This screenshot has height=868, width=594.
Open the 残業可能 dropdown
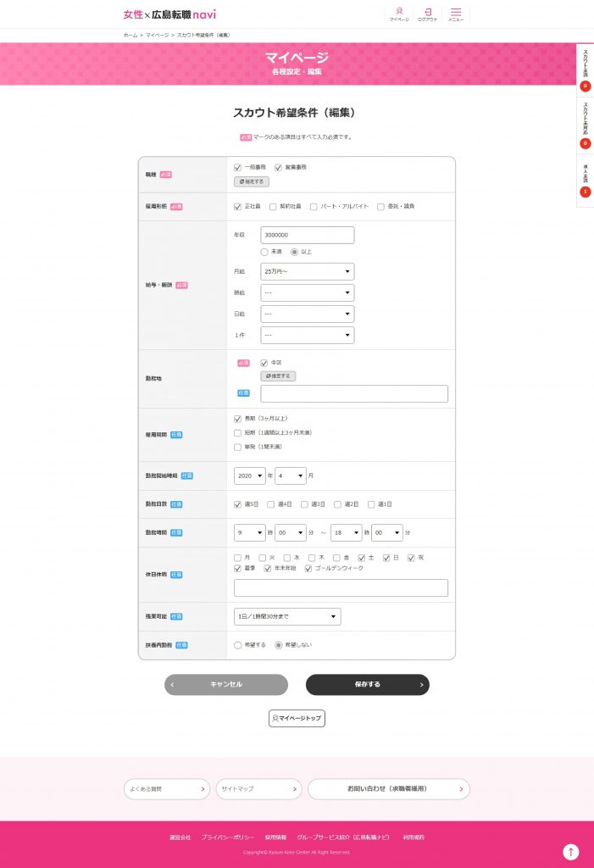tap(287, 617)
